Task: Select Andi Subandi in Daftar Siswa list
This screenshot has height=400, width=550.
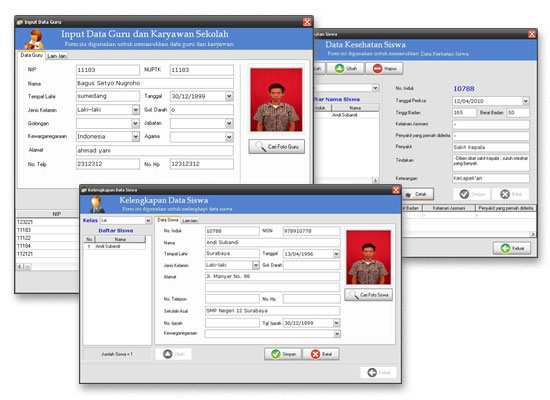Action: [x=114, y=246]
